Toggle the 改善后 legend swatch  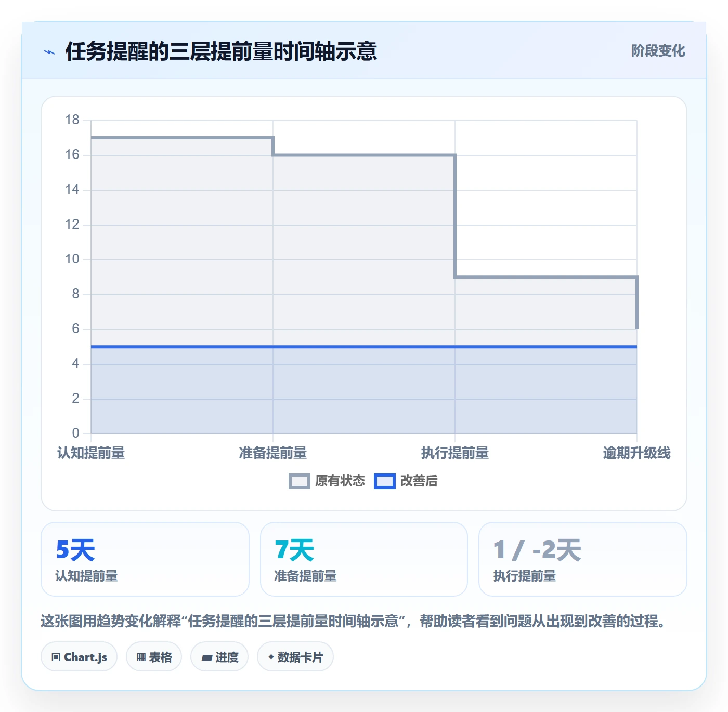click(385, 481)
